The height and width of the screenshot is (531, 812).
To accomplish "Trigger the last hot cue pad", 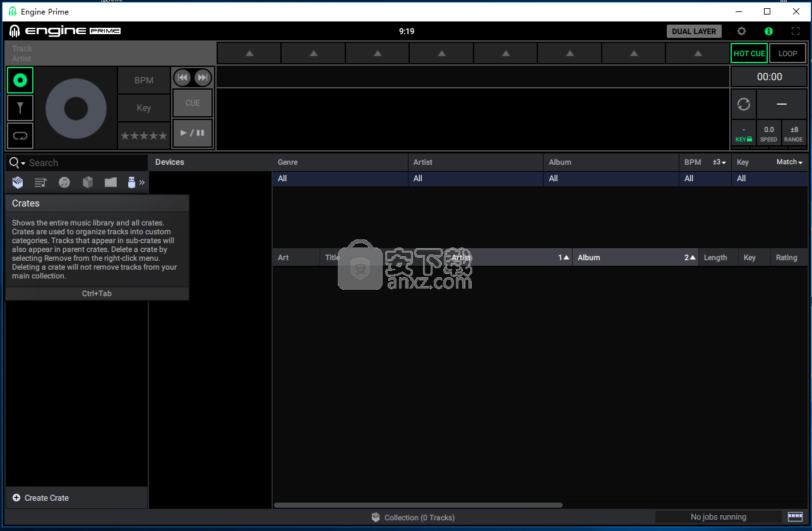I will [x=697, y=54].
